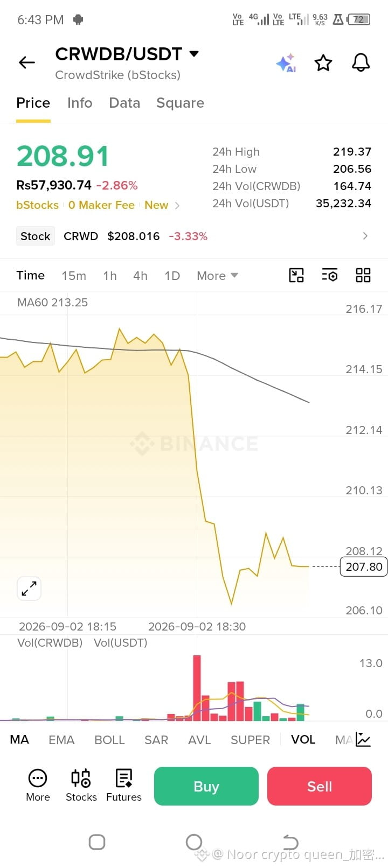Viewport: 388px width, 868px height.
Task: Select the 15m chart interval
Action: coord(74,276)
